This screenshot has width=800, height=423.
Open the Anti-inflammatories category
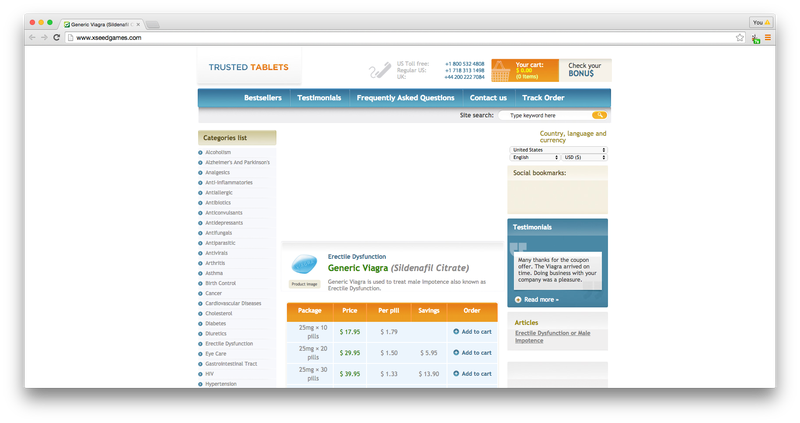(229, 182)
